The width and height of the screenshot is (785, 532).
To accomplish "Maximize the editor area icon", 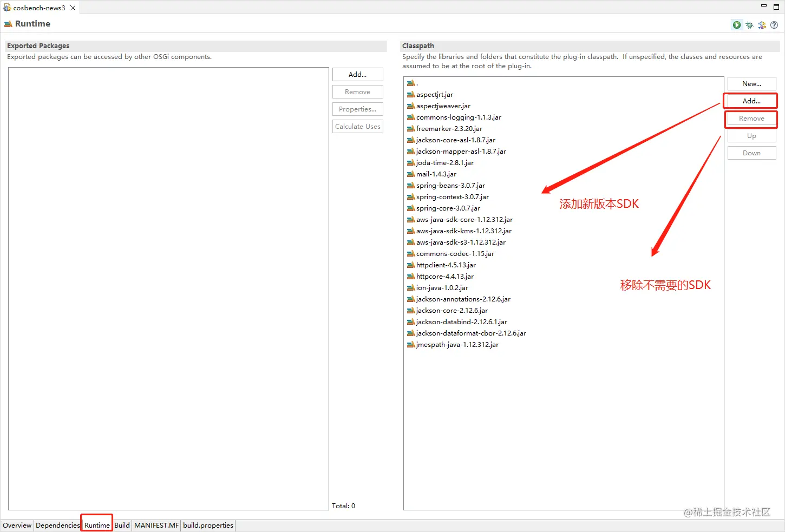I will pyautogui.click(x=776, y=6).
